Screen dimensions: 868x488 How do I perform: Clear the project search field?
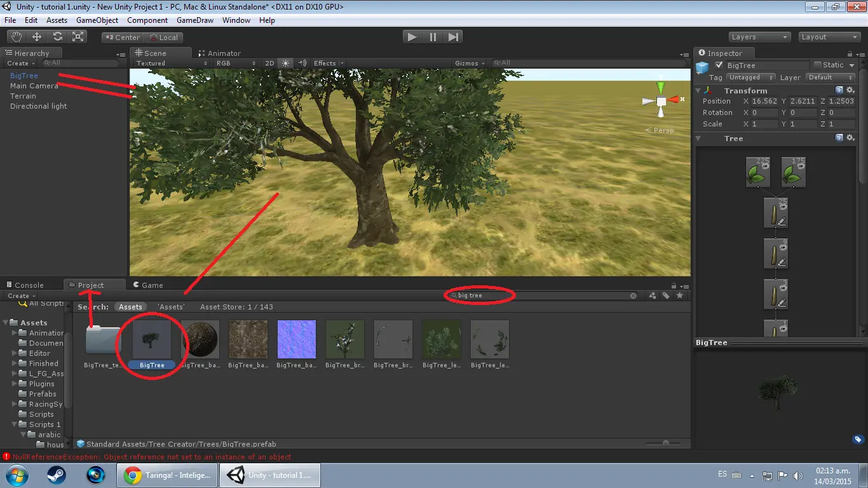click(x=633, y=295)
